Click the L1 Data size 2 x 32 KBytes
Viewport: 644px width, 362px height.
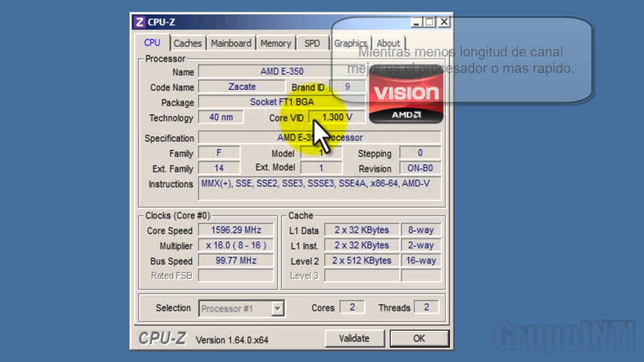tap(362, 230)
